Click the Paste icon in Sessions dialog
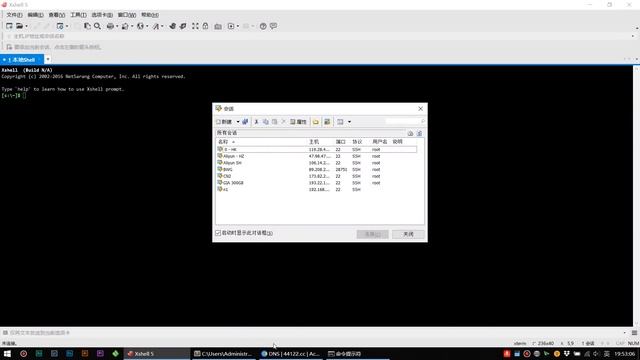Screen dimensions: 640x360 [274, 122]
